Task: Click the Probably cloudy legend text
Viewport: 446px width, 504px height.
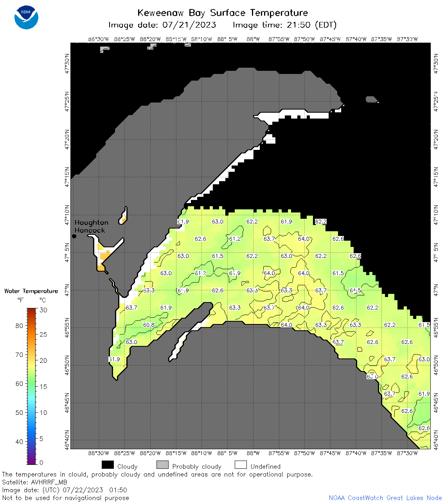Action: tap(197, 466)
